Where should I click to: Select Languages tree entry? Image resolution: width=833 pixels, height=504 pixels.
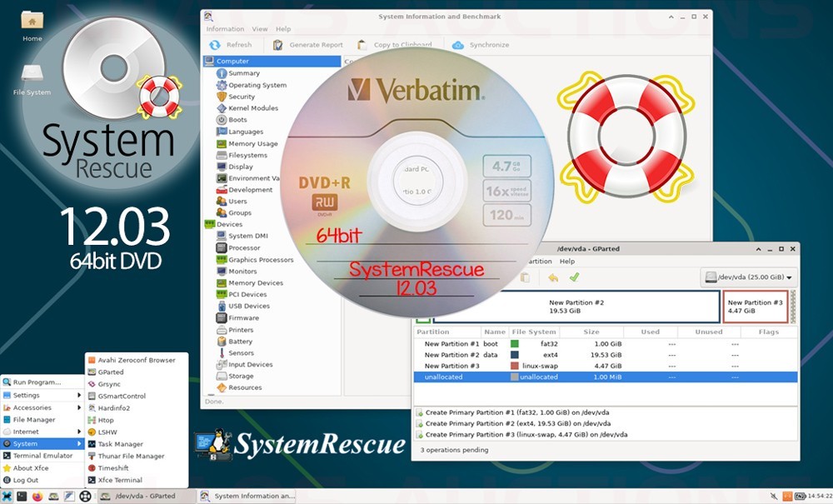pyautogui.click(x=246, y=132)
